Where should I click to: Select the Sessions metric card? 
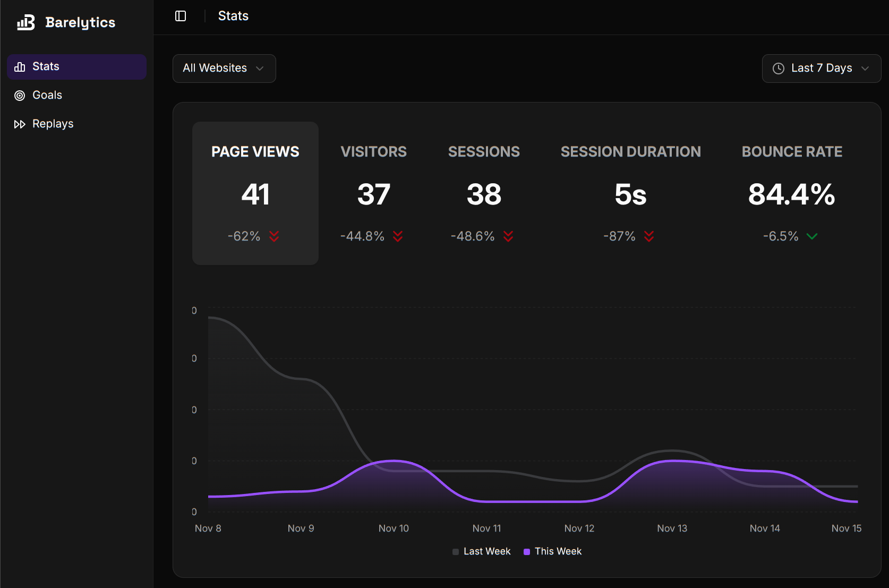pyautogui.click(x=484, y=193)
